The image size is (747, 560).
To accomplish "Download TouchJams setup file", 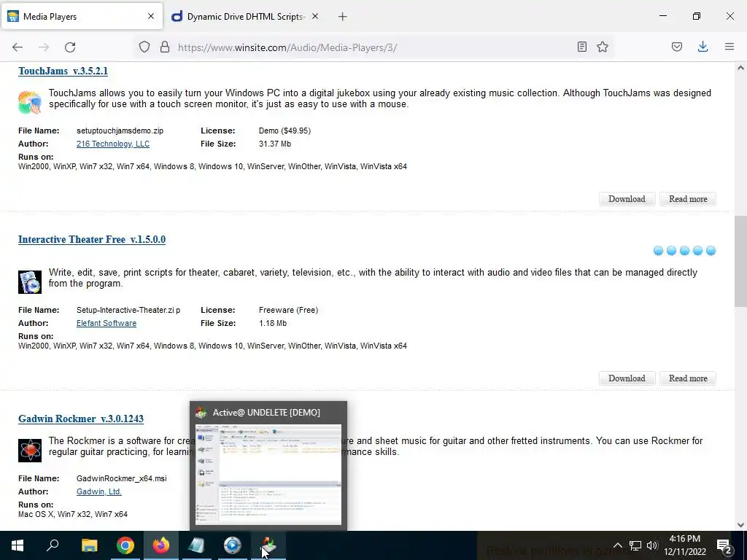I will 627,199.
